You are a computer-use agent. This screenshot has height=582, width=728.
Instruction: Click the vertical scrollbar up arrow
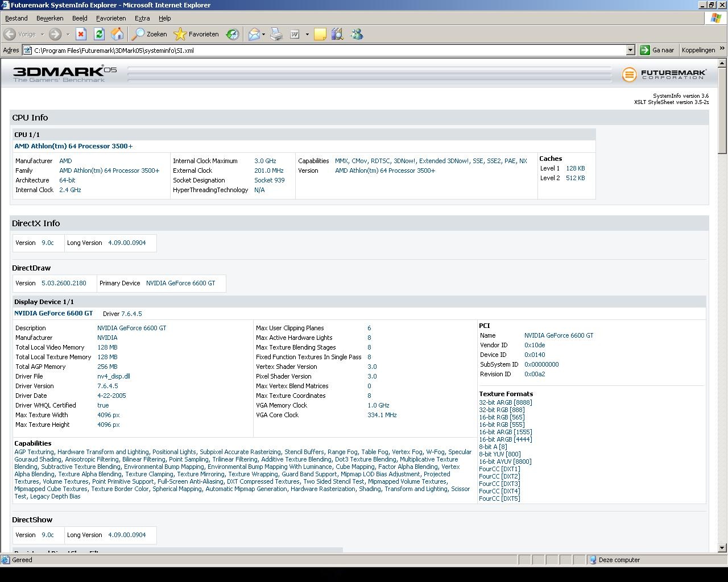pos(722,63)
